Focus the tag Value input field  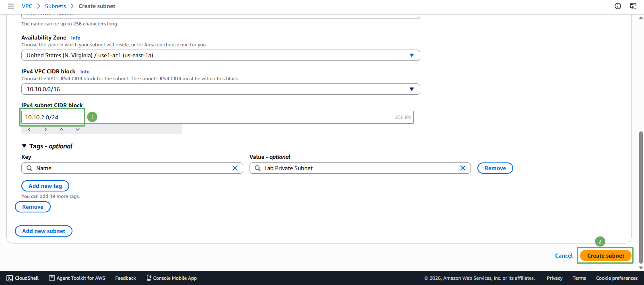coord(360,168)
